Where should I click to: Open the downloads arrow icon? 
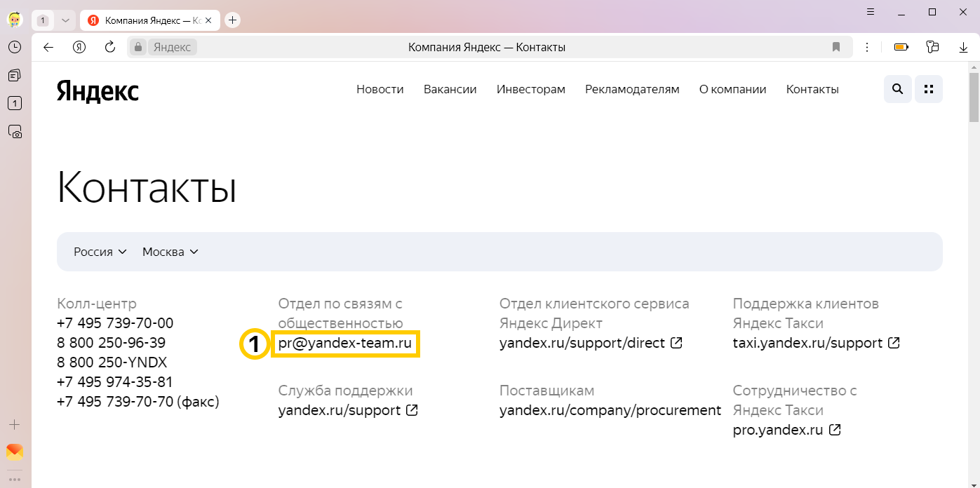click(963, 47)
